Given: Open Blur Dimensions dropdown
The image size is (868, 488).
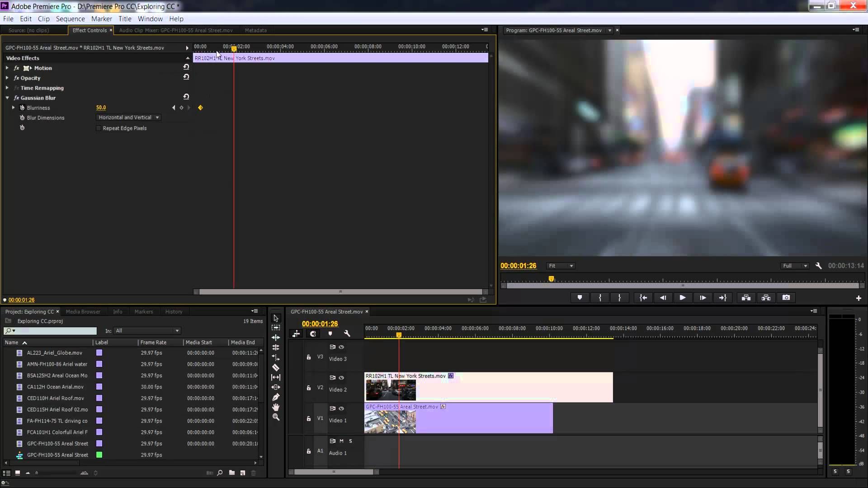Looking at the screenshot, I should pos(129,117).
